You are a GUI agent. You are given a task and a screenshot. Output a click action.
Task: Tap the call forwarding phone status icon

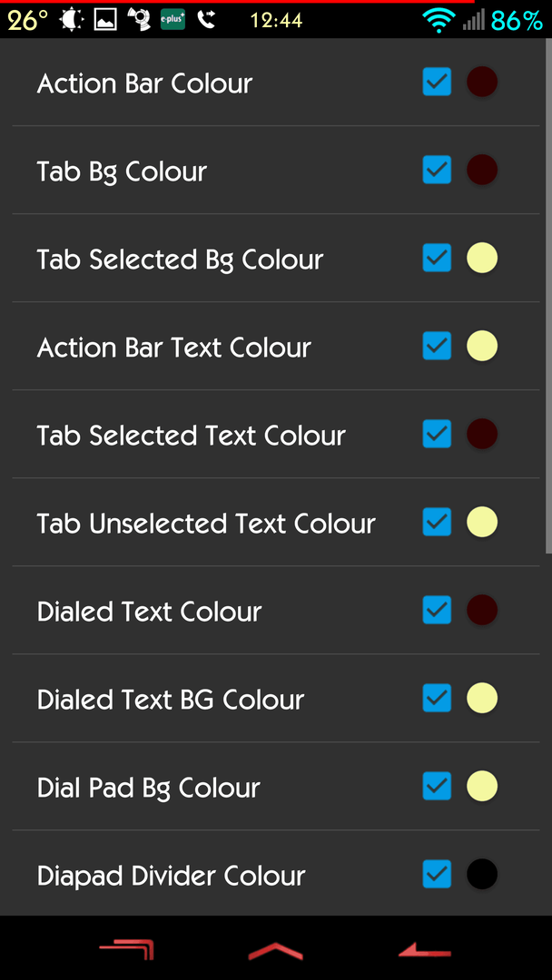206,20
